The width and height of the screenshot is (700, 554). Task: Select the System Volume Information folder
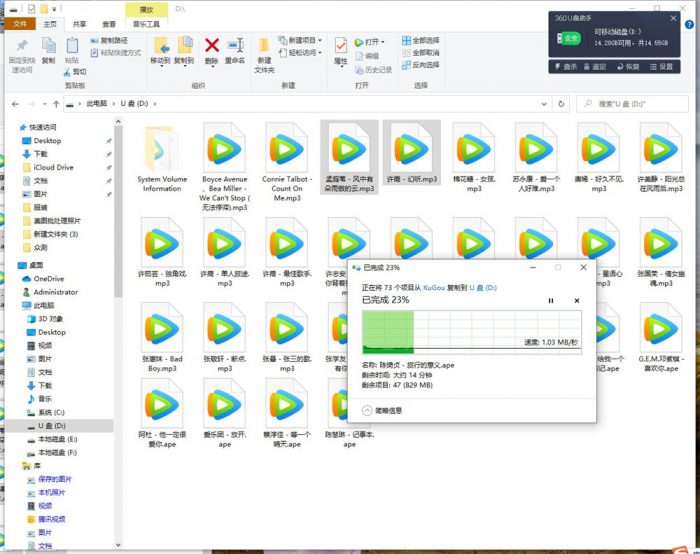click(x=161, y=159)
